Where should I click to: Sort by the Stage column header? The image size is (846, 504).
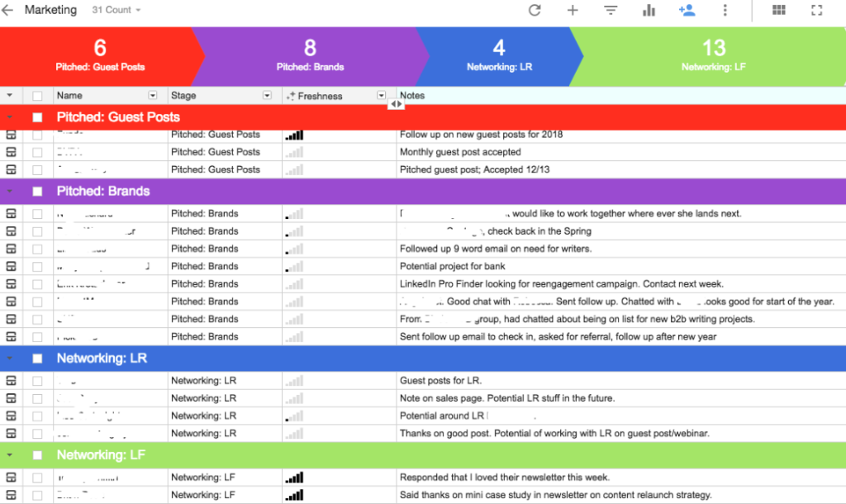point(183,96)
